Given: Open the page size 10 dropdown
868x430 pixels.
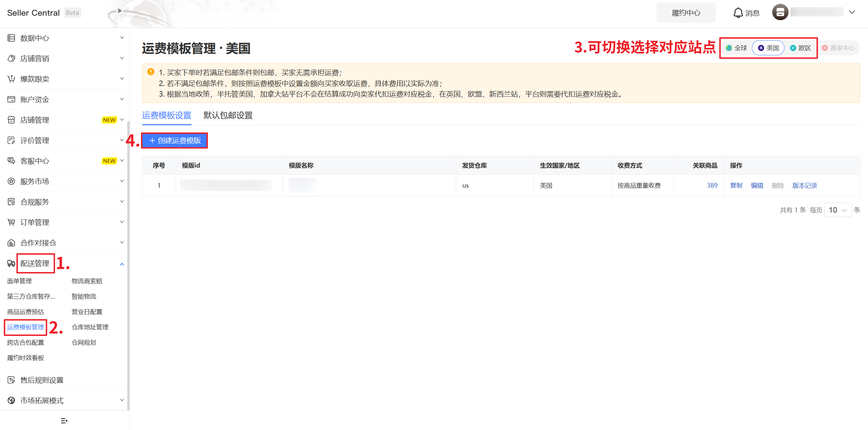Looking at the screenshot, I should click(x=838, y=210).
